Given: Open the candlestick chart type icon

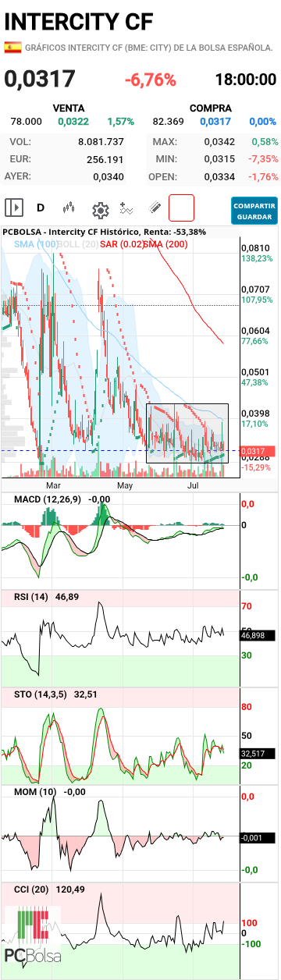Looking at the screenshot, I should pos(69,208).
